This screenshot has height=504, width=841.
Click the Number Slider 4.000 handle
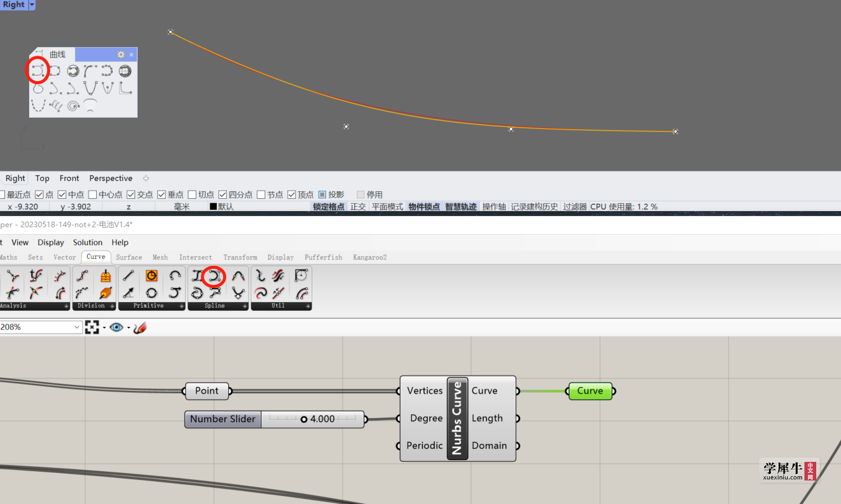point(304,419)
